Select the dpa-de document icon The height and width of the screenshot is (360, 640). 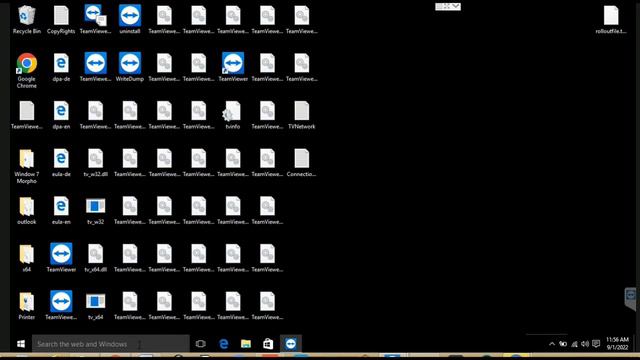61,67
